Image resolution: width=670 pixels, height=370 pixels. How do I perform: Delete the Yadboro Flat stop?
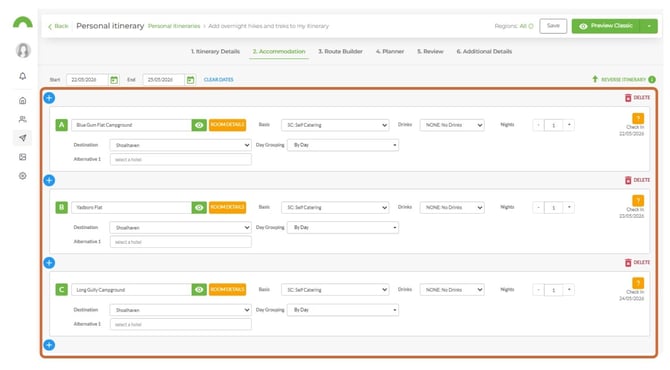[637, 180]
